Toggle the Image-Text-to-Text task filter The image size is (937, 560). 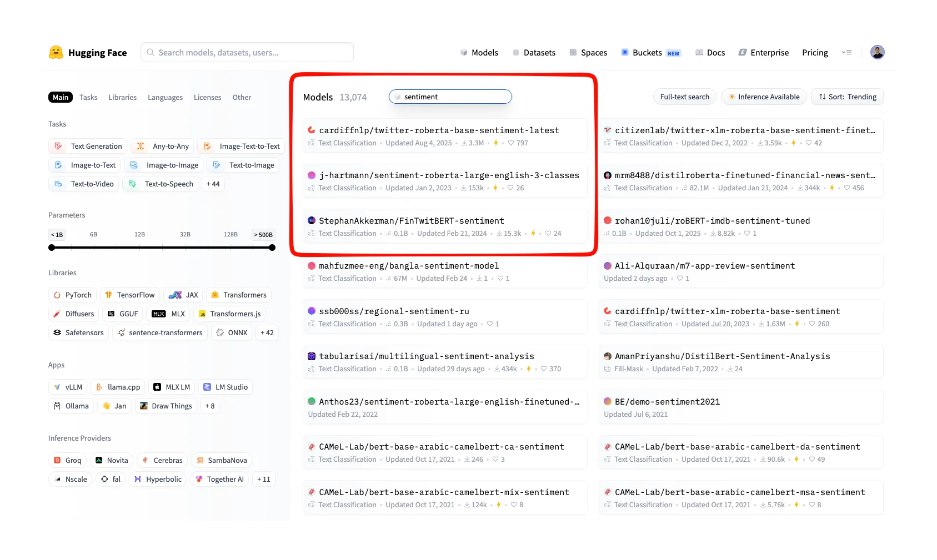coord(241,146)
